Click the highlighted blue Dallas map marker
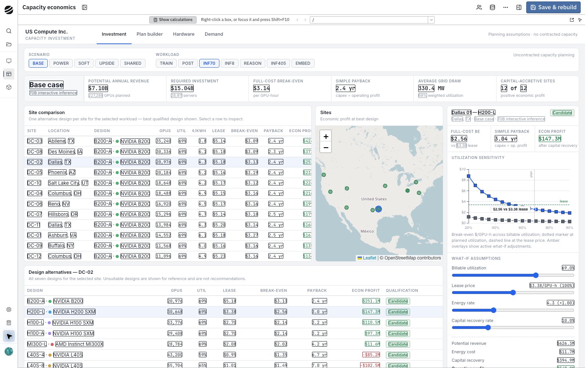 379,209
